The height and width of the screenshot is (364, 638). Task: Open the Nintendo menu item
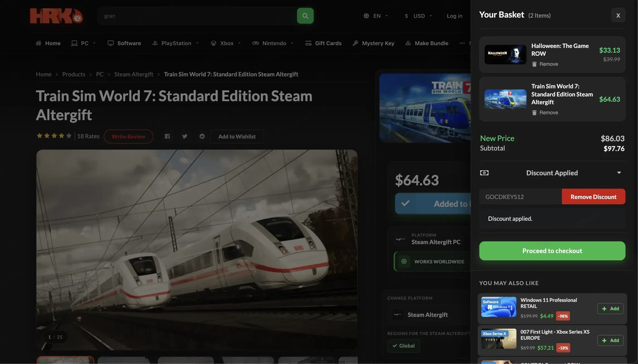(x=273, y=43)
